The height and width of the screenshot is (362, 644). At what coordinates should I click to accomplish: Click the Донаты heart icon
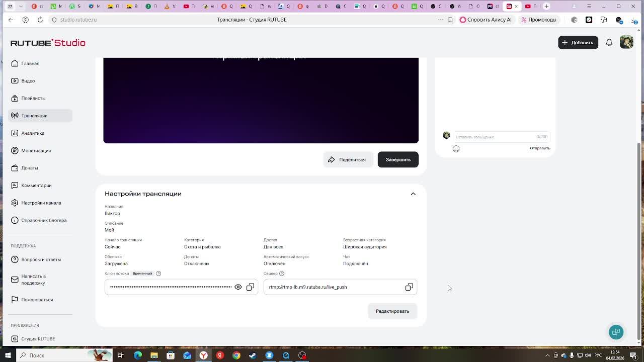(15, 168)
